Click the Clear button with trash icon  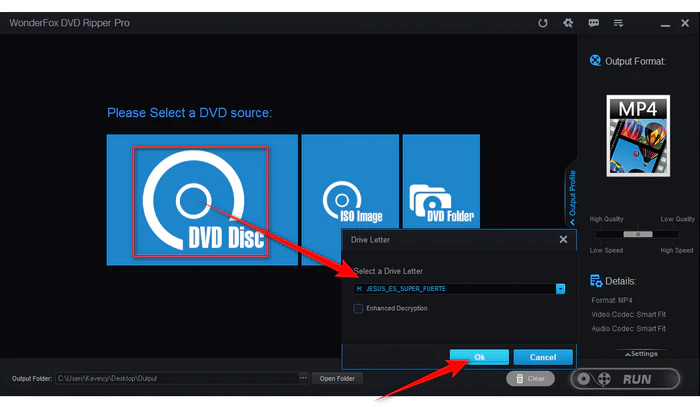point(530,378)
